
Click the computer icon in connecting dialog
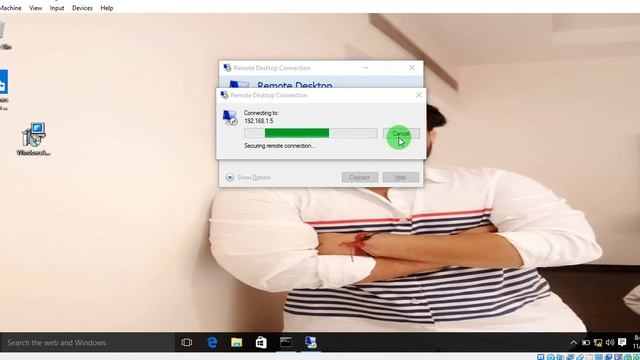pyautogui.click(x=230, y=117)
